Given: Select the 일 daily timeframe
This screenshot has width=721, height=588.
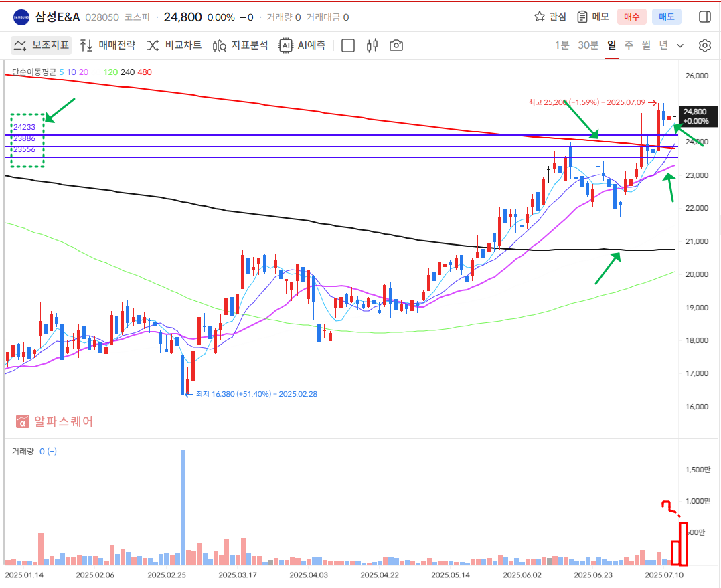Looking at the screenshot, I should click(x=612, y=45).
